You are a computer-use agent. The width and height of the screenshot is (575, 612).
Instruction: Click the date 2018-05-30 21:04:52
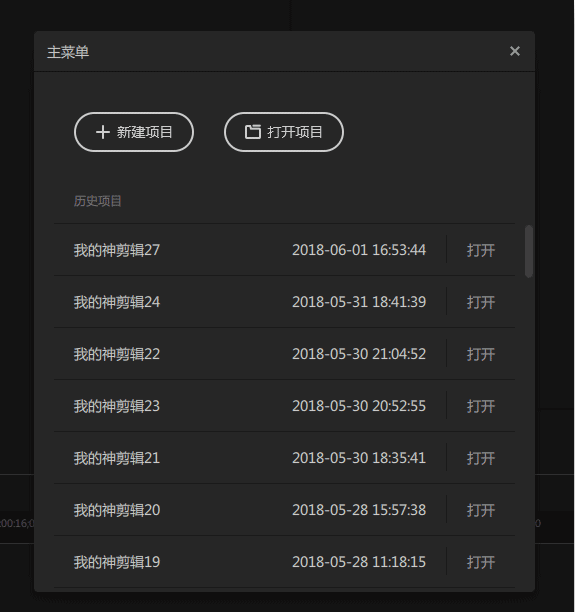click(359, 354)
